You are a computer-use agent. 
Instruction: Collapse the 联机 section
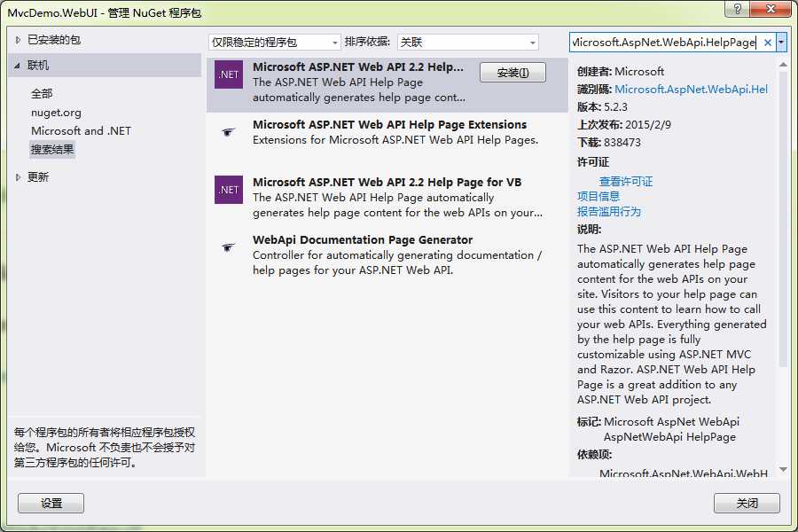click(x=18, y=65)
